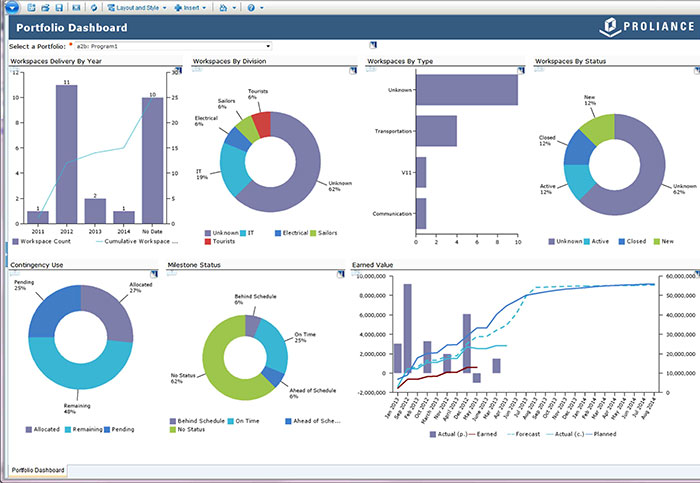Click the No Date bar in Delivery By Year chart
The image size is (700, 483).
click(152, 161)
